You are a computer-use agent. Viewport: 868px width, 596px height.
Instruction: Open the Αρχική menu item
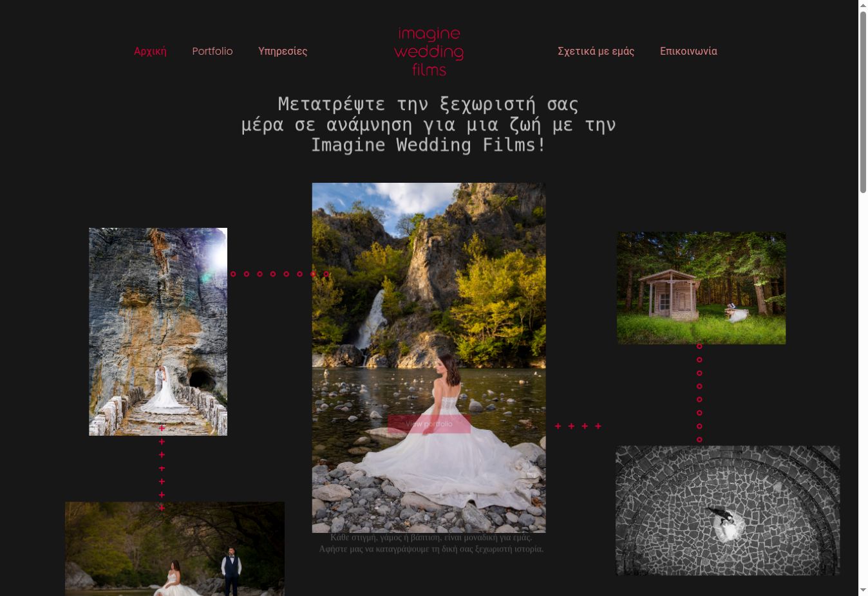pos(150,51)
